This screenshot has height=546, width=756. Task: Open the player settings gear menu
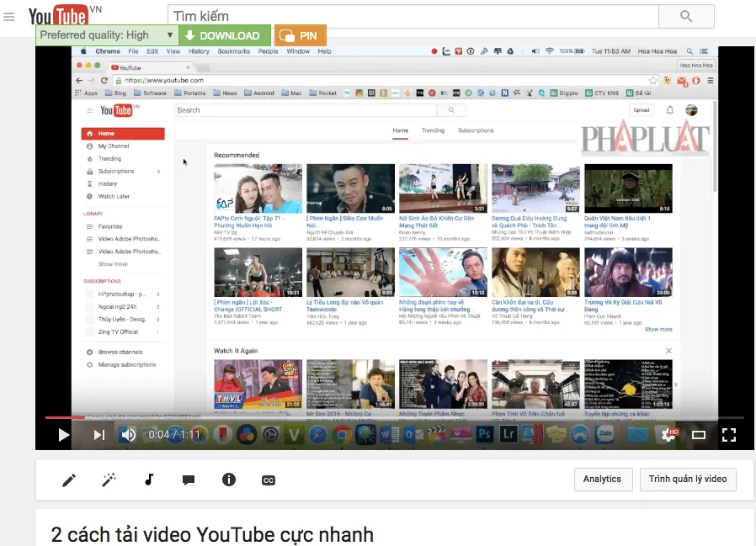click(668, 435)
